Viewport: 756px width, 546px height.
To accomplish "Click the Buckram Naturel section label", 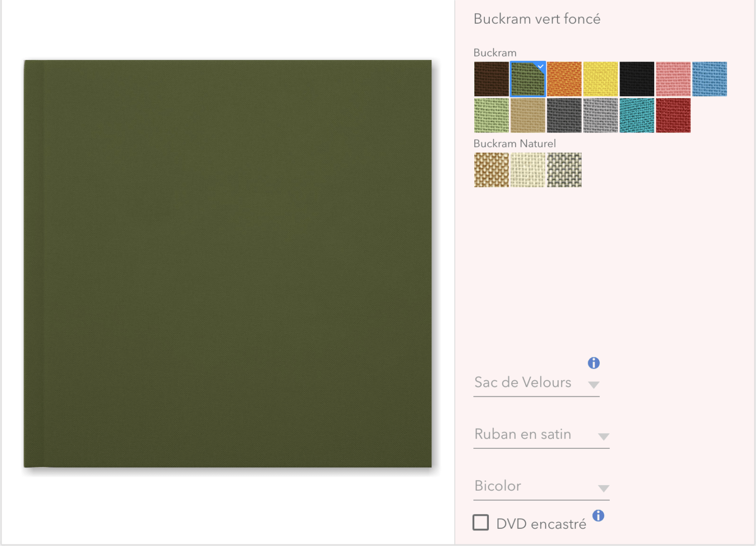I will pos(515,144).
